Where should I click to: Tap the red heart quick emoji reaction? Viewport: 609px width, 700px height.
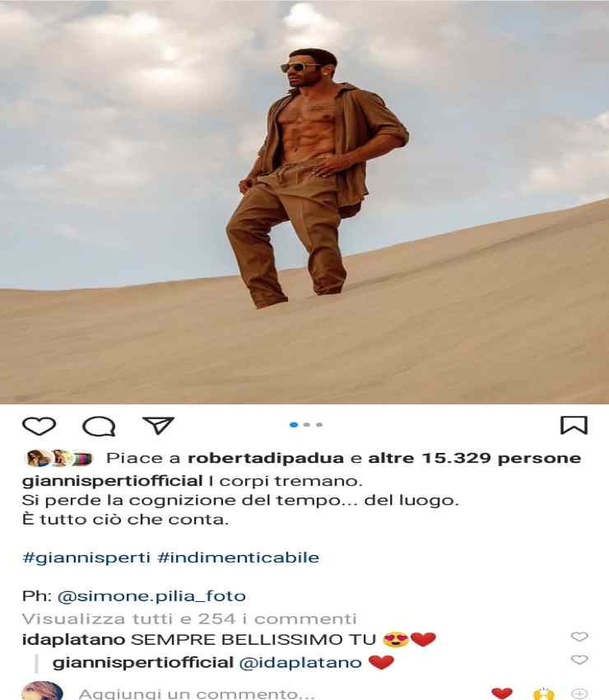(x=501, y=693)
